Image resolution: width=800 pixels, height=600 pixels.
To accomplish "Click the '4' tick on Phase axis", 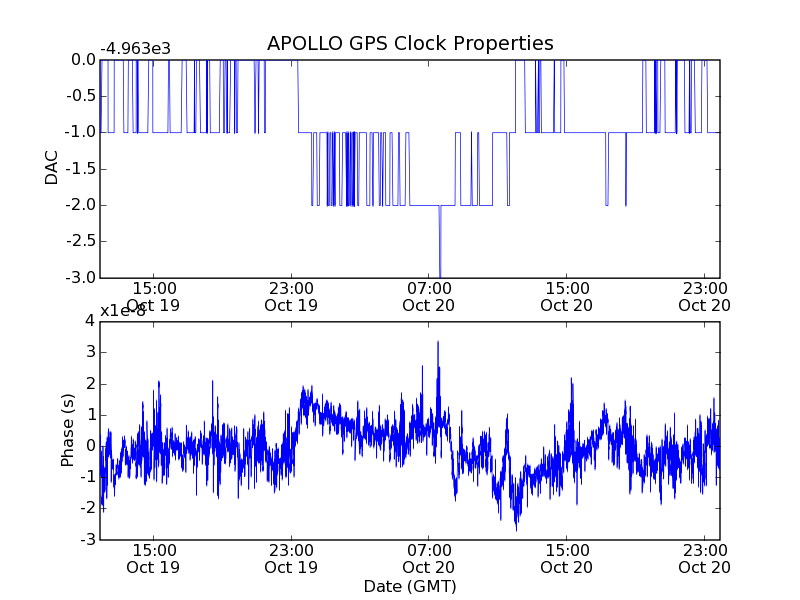I will (90, 321).
